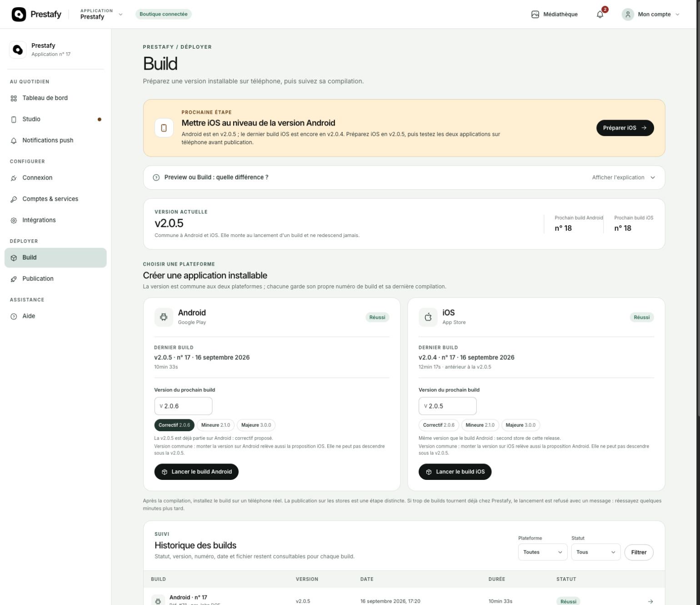Click the Android robot icon in the Android card
The image size is (700, 605).
point(164,317)
